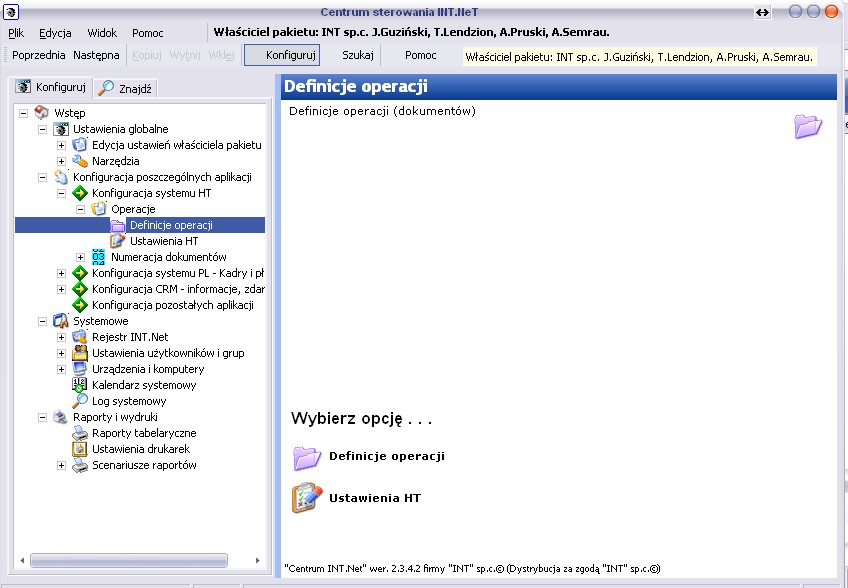Collapse the Systemowe node
848x588 pixels.
(42, 321)
